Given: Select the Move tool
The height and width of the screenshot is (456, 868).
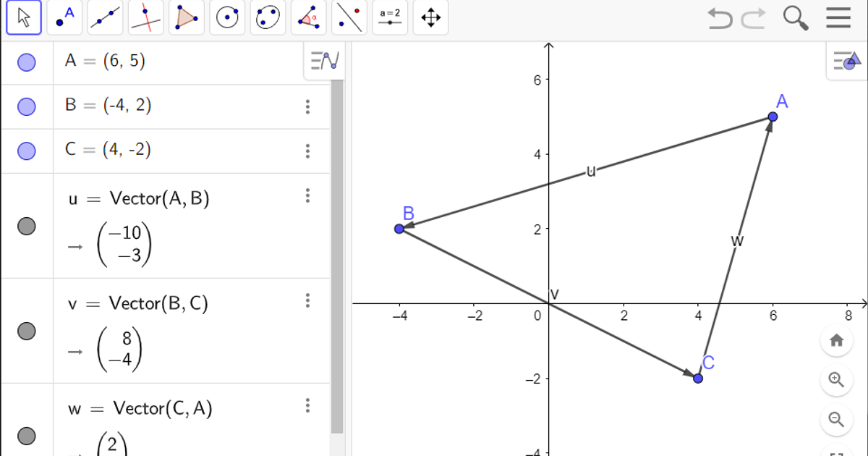Looking at the screenshot, I should (23, 18).
